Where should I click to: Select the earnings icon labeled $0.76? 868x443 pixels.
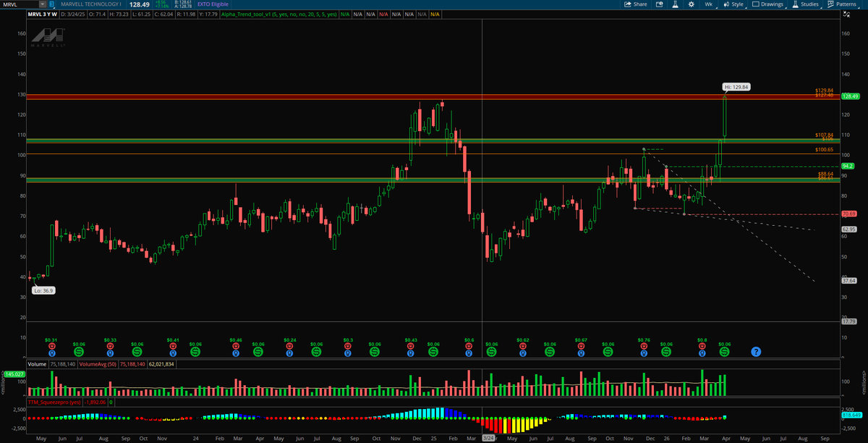pos(643,346)
